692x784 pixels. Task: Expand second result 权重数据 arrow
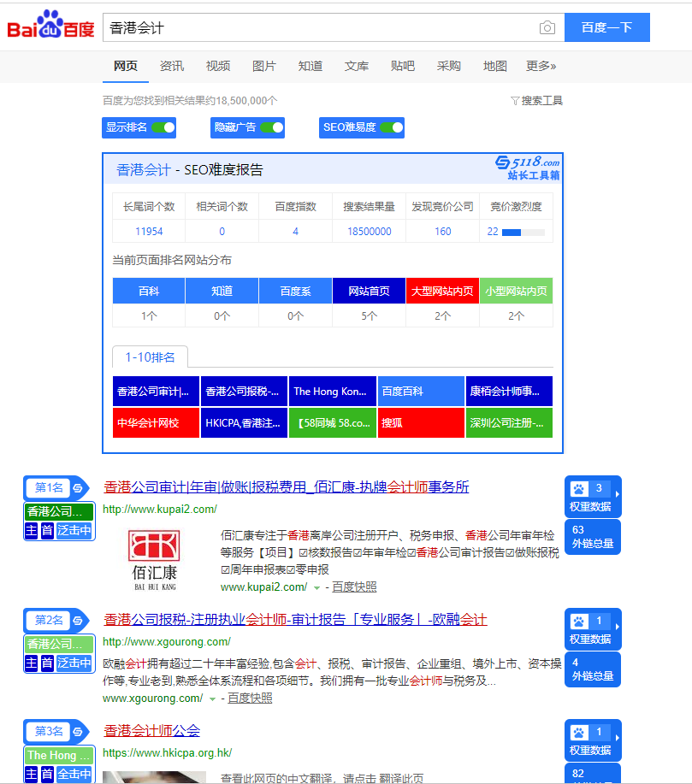pyautogui.click(x=618, y=627)
